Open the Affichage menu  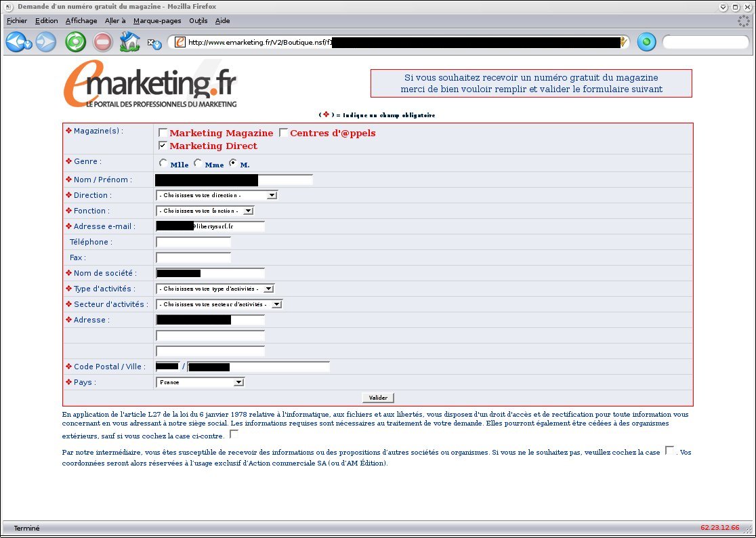click(x=81, y=21)
